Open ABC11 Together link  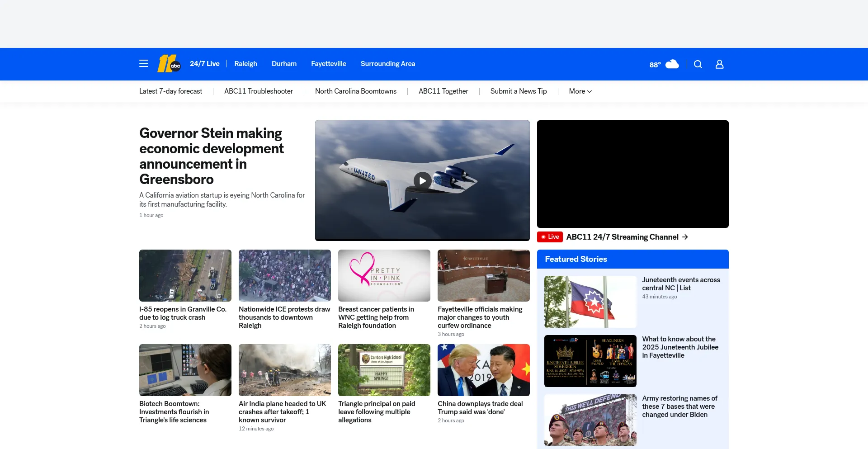point(443,91)
